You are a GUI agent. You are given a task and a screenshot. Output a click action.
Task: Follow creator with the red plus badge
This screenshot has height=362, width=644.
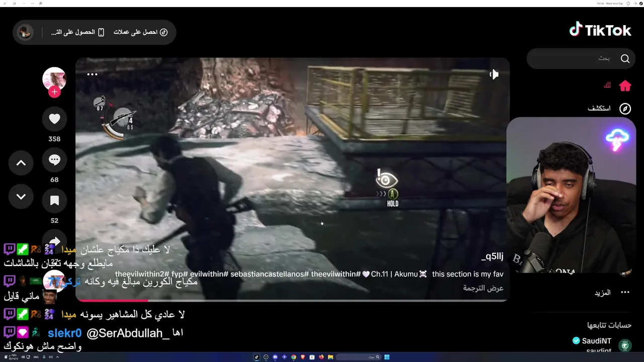coord(54,92)
